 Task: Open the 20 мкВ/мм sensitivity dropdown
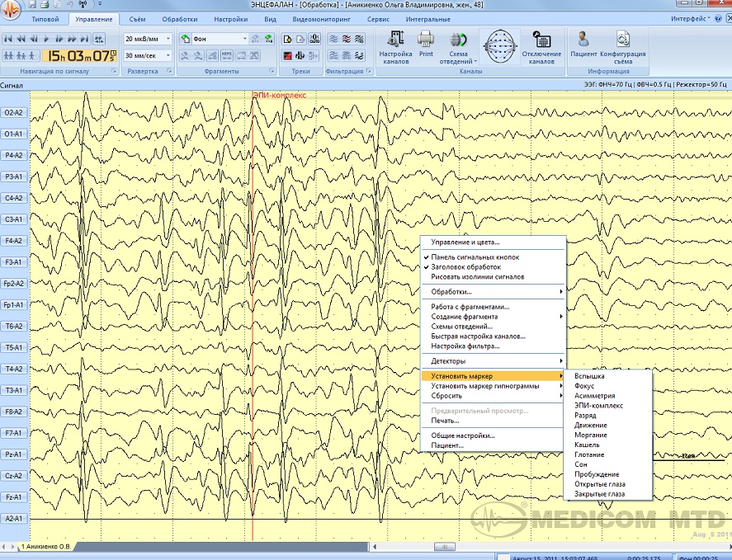pyautogui.click(x=168, y=39)
